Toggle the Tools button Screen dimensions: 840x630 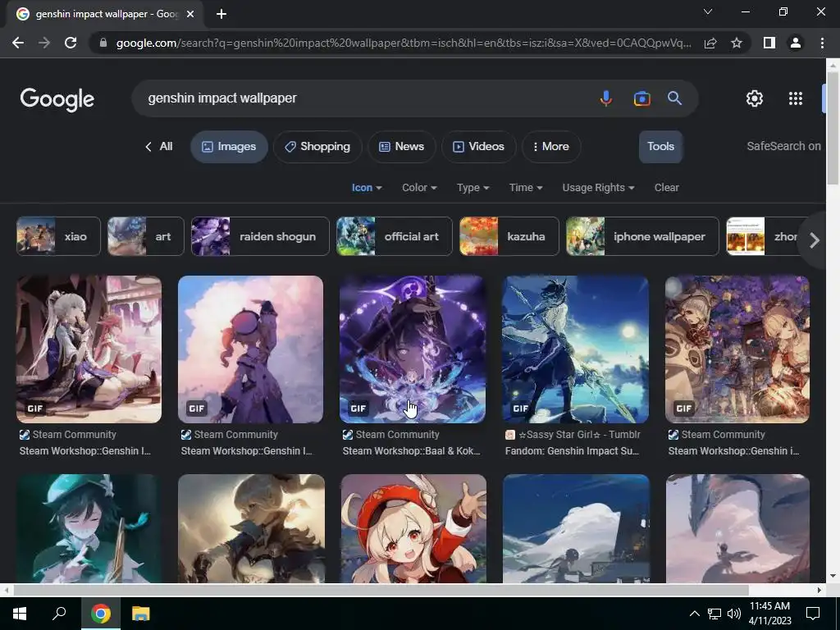pos(660,146)
